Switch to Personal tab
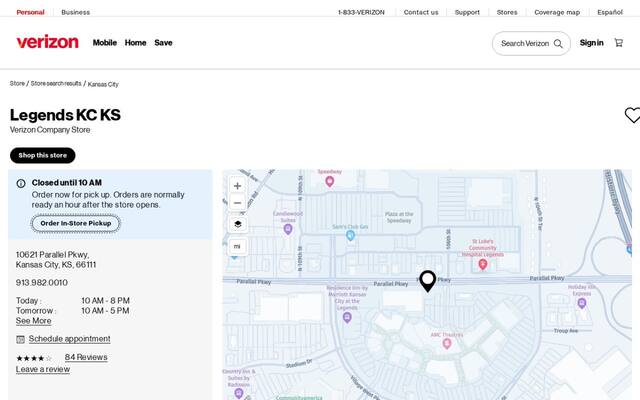 pos(30,12)
